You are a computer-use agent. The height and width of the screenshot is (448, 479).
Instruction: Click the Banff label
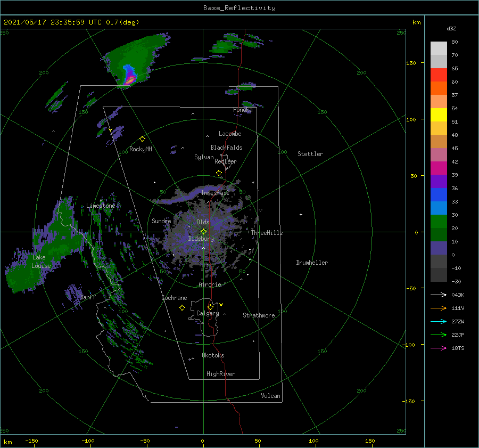[x=88, y=297]
